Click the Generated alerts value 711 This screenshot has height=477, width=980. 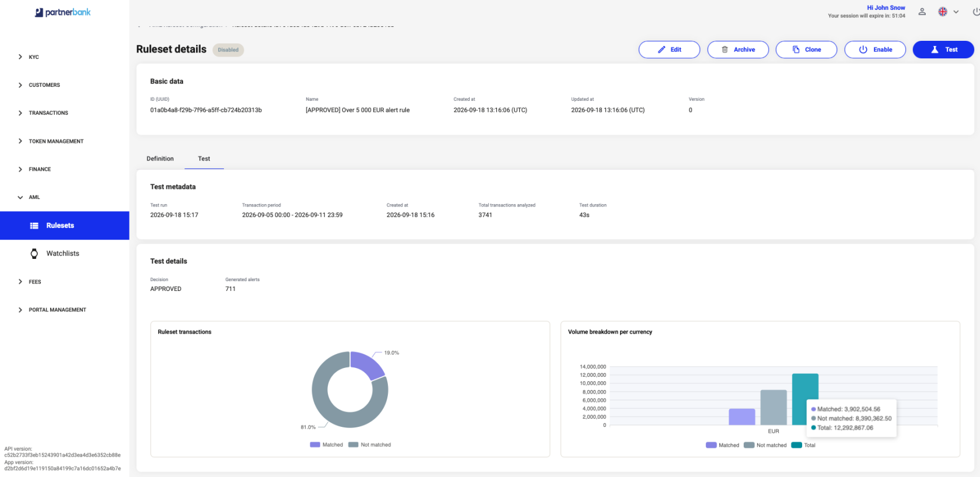coord(230,289)
